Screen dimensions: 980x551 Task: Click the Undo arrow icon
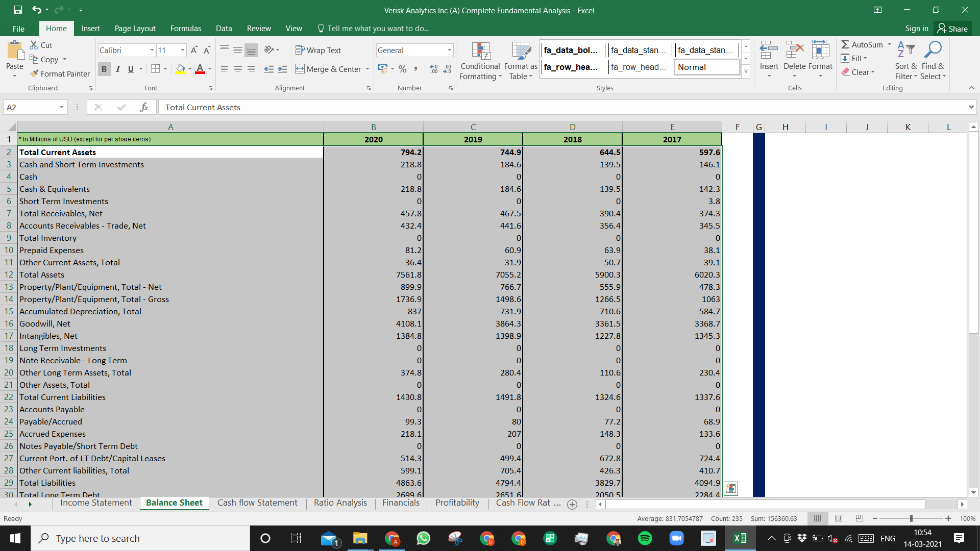(36, 10)
